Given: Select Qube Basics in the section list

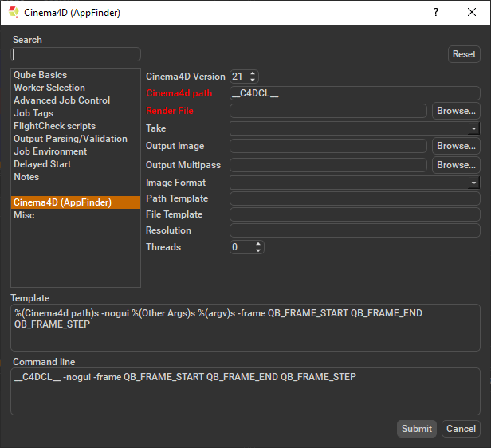Looking at the screenshot, I should [41, 75].
